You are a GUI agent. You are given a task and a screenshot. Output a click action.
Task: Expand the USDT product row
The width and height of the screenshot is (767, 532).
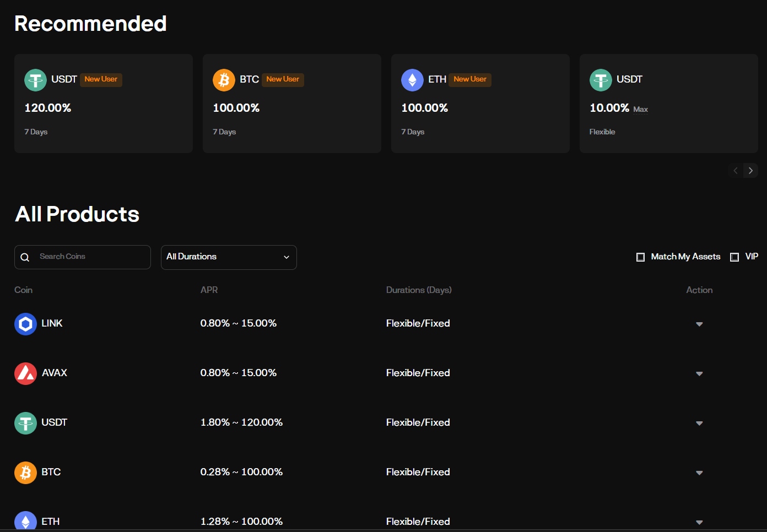click(x=699, y=423)
